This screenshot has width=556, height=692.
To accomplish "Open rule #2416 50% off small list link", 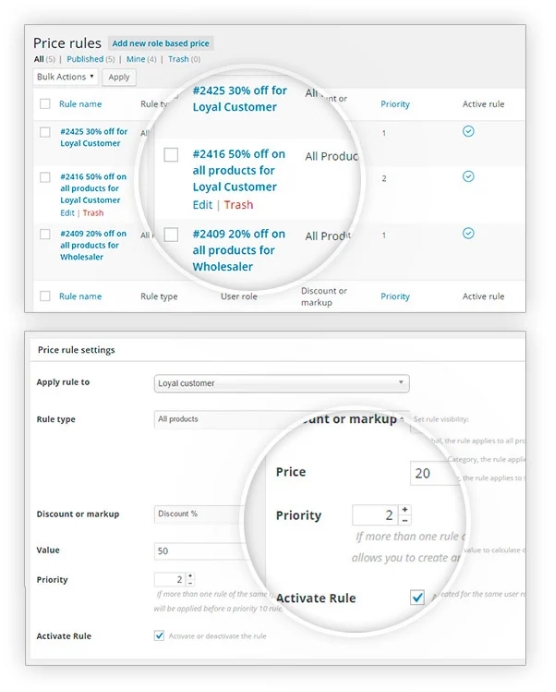I will (93, 188).
